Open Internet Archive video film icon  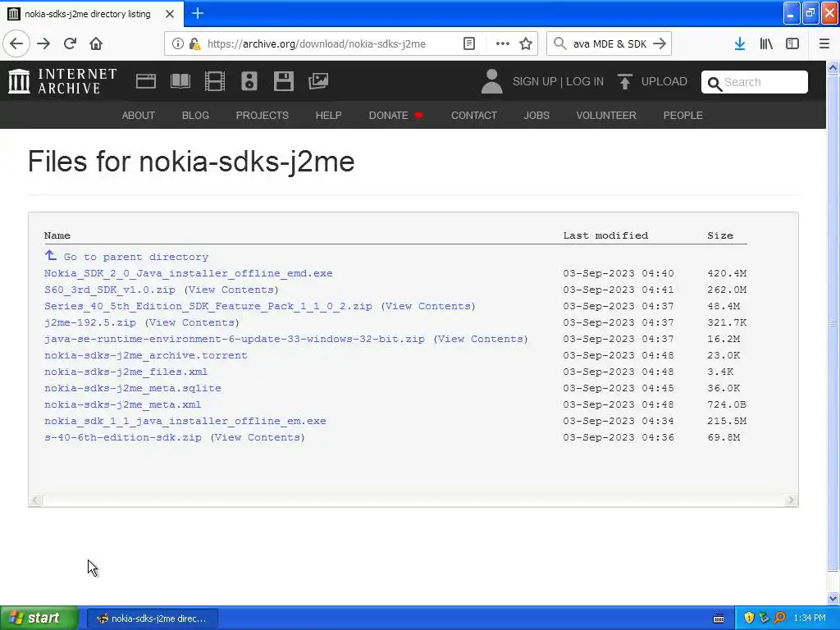coord(215,81)
